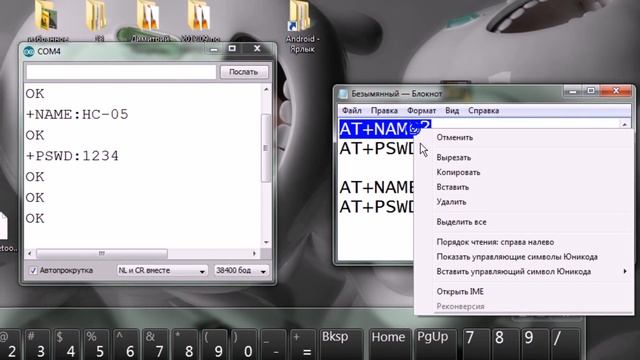Viewport: 640px width, 360px height.
Task: Maximize the COM4 serial monitor window
Action: (232, 49)
